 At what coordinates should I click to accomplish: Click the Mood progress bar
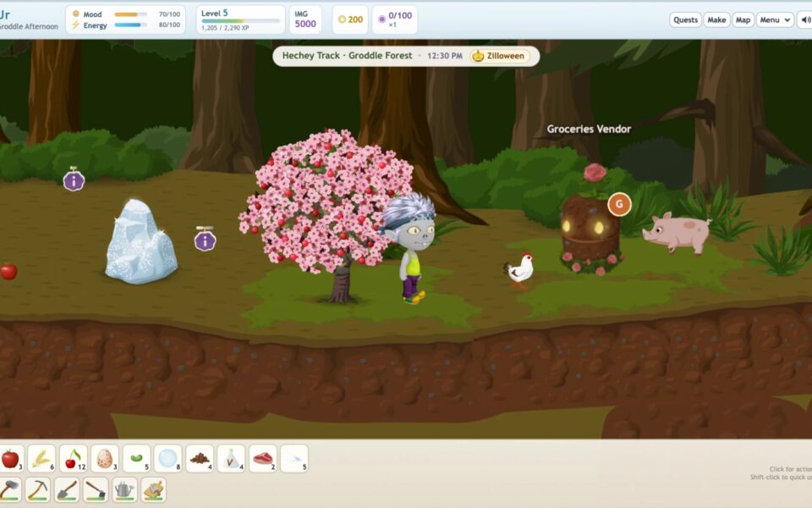pos(130,14)
